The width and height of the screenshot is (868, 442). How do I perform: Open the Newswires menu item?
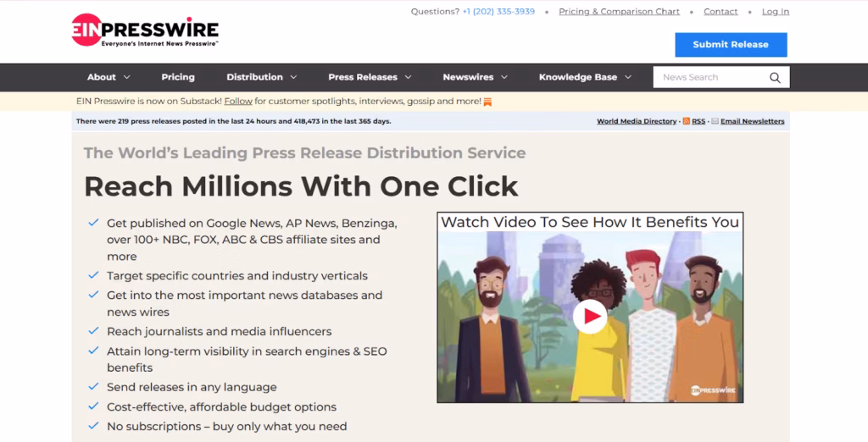point(468,77)
